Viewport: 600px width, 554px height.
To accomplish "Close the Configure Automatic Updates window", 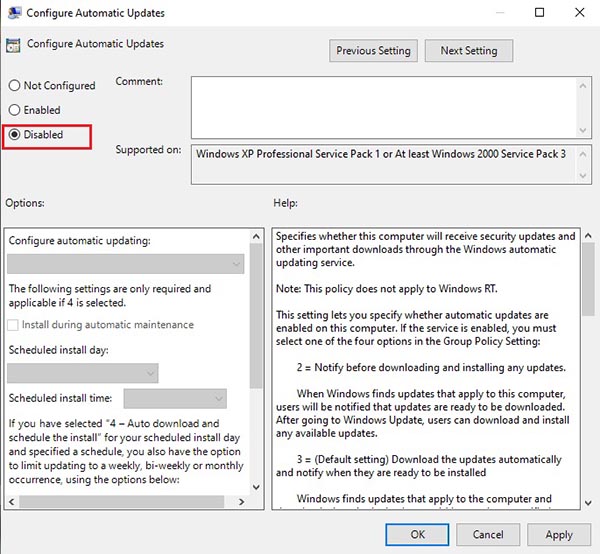I will (580, 13).
